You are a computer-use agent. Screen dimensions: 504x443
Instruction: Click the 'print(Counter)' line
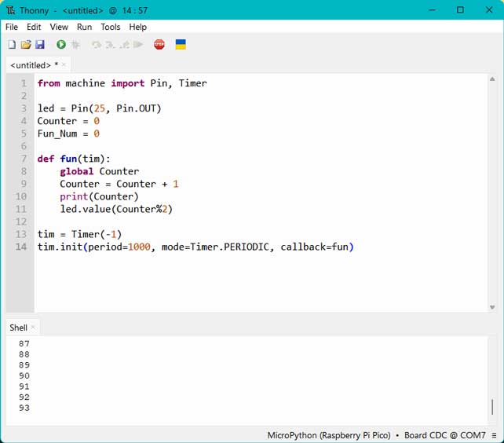coord(99,196)
